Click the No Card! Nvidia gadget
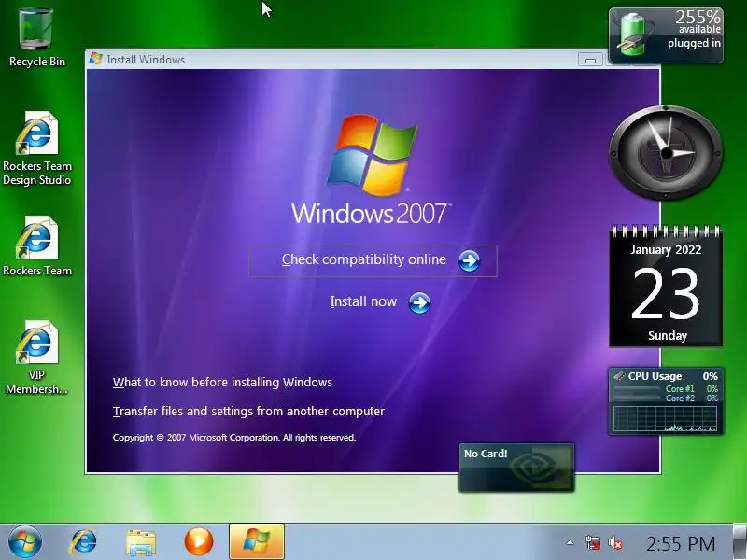This screenshot has height=560, width=747. pyautogui.click(x=516, y=468)
